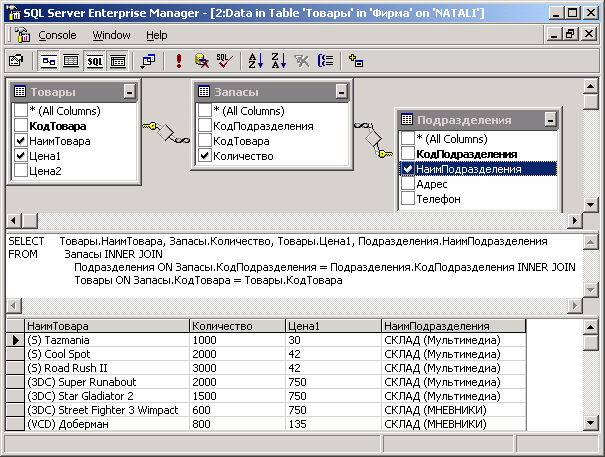
Task: Check All Columns in Товары table
Action: pyautogui.click(x=20, y=111)
